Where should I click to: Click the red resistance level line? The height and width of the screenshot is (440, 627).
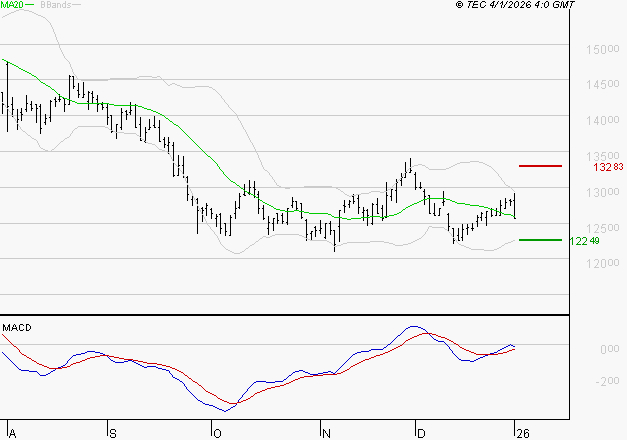pyautogui.click(x=540, y=166)
